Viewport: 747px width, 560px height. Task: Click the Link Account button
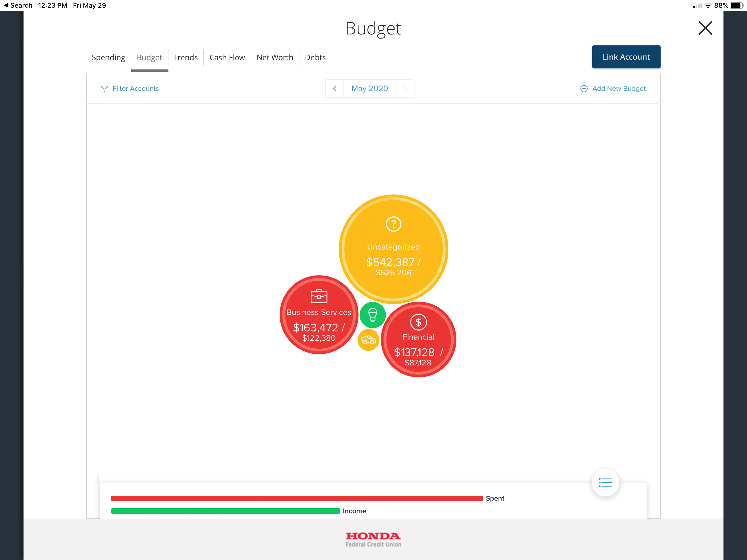pyautogui.click(x=626, y=57)
